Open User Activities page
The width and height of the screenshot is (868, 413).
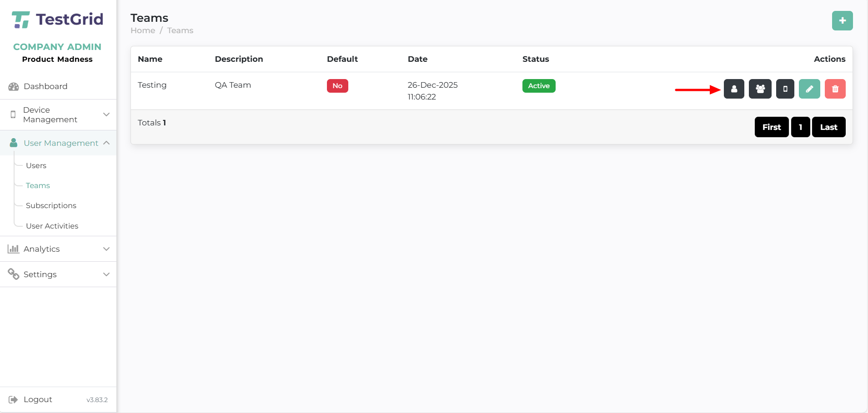[x=52, y=226]
